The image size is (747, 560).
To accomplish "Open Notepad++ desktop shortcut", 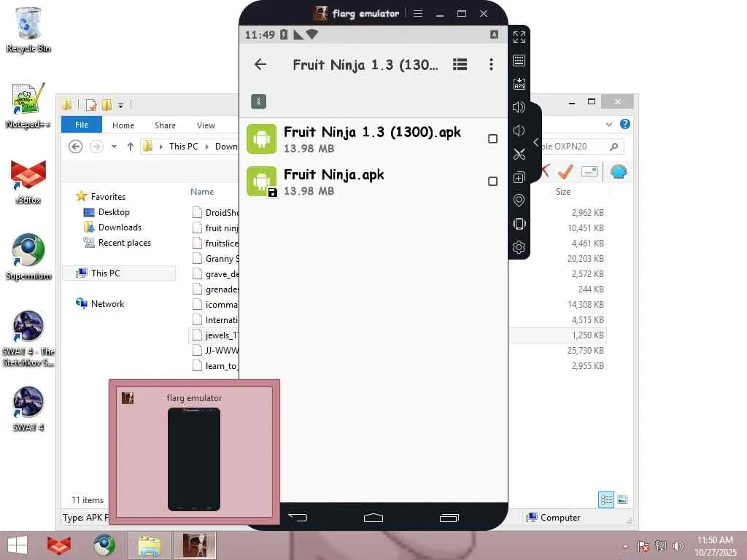I will pos(28,106).
